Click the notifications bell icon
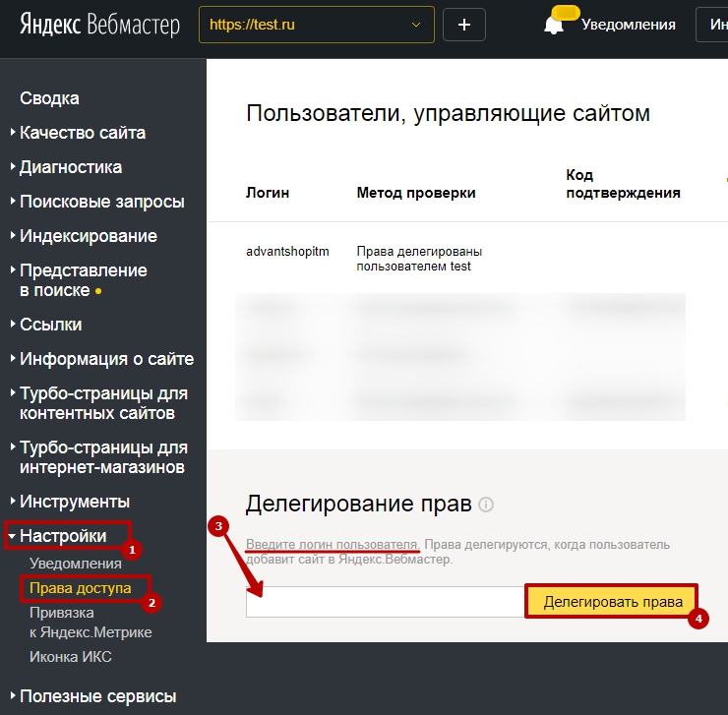This screenshot has width=728, height=715. tap(555, 26)
